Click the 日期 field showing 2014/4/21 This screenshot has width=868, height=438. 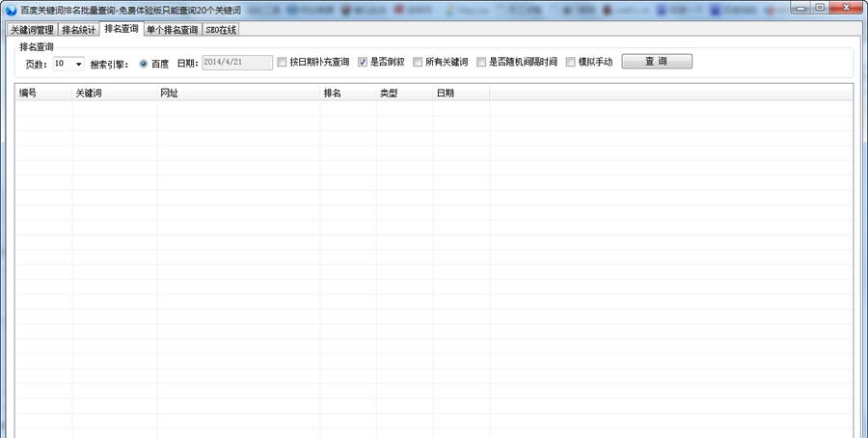237,63
